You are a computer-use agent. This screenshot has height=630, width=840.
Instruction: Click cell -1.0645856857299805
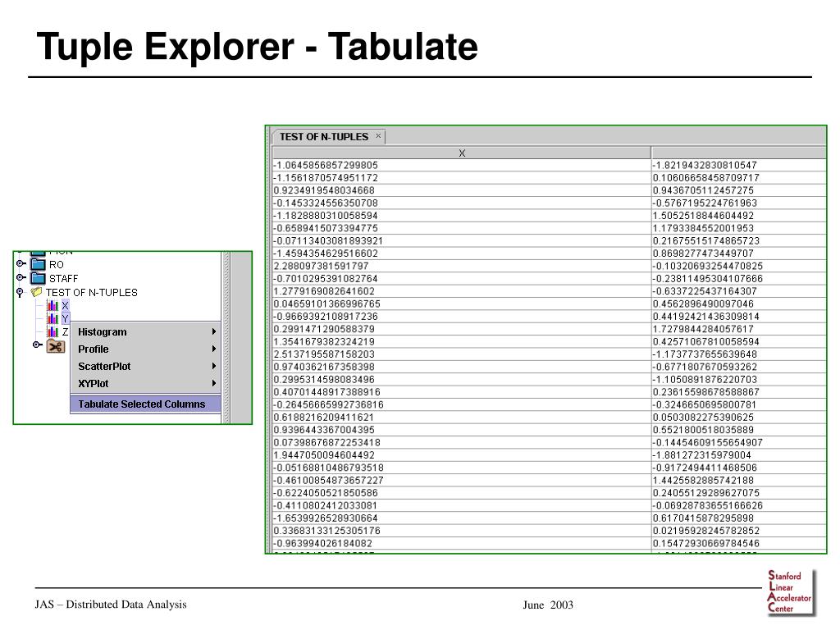click(x=462, y=165)
